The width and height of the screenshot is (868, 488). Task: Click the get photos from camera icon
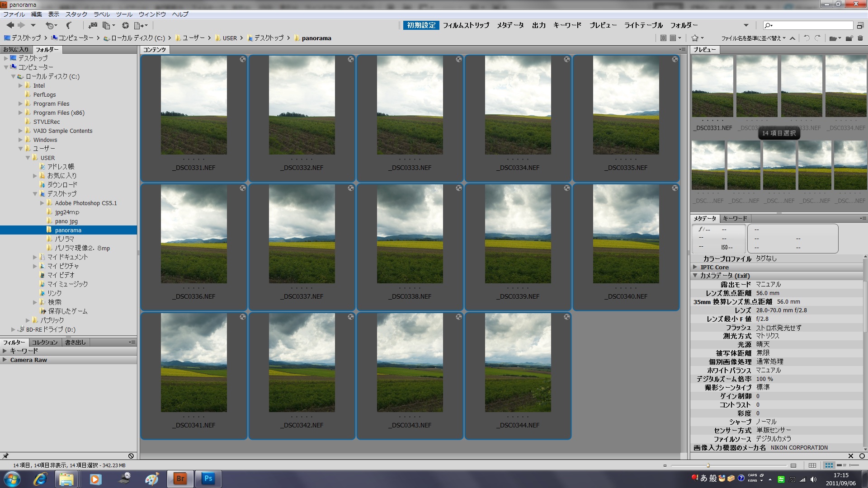coord(93,25)
